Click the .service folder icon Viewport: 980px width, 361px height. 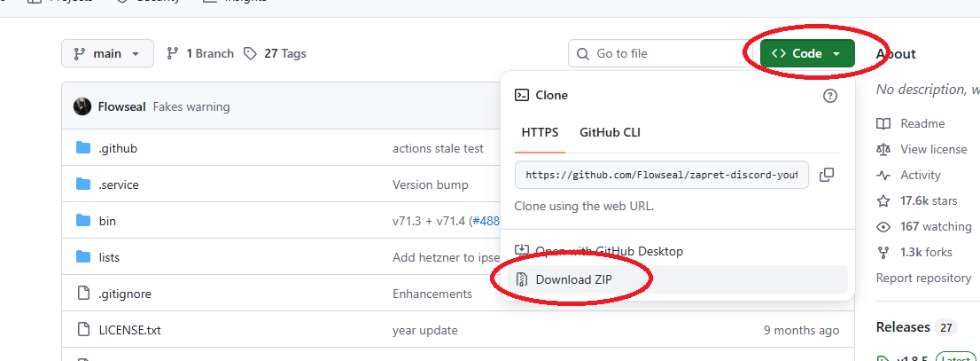pyautogui.click(x=83, y=184)
